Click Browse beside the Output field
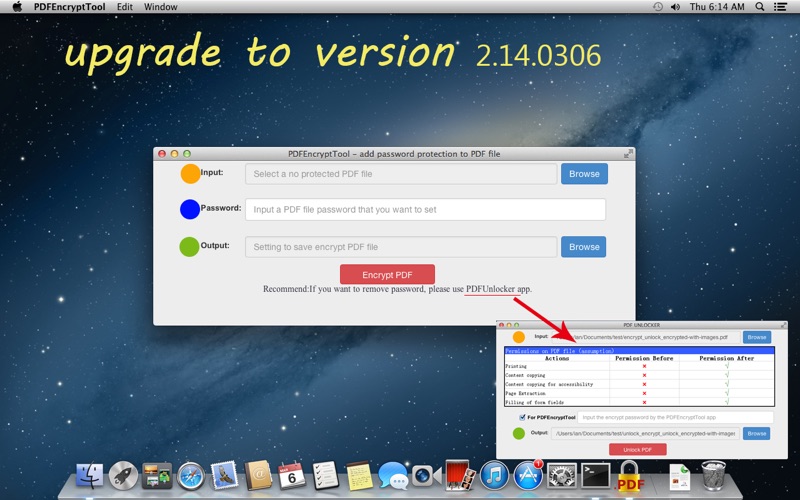Image resolution: width=800 pixels, height=500 pixels. pyautogui.click(x=584, y=247)
